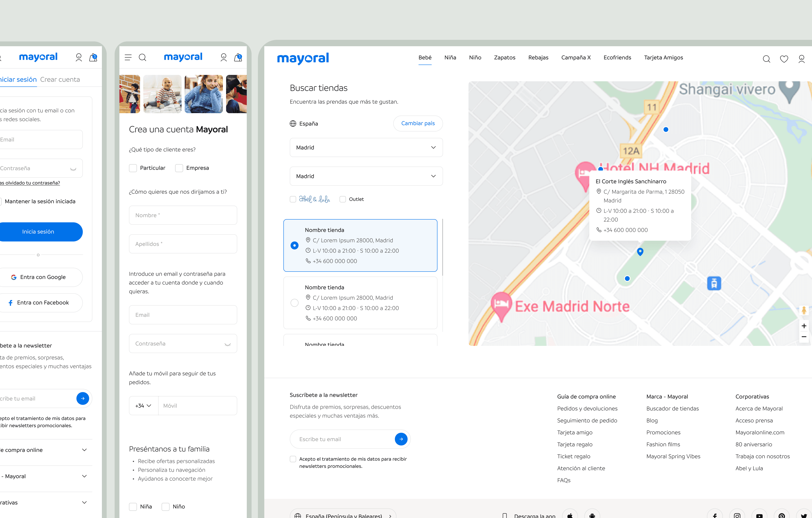
Task: Submit desktop newsletter email arrow button
Action: [401, 439]
